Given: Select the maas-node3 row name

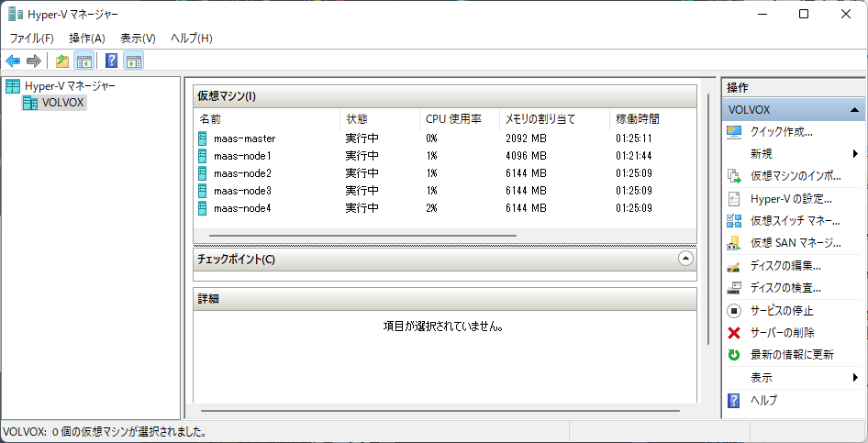Looking at the screenshot, I should coord(242,191).
